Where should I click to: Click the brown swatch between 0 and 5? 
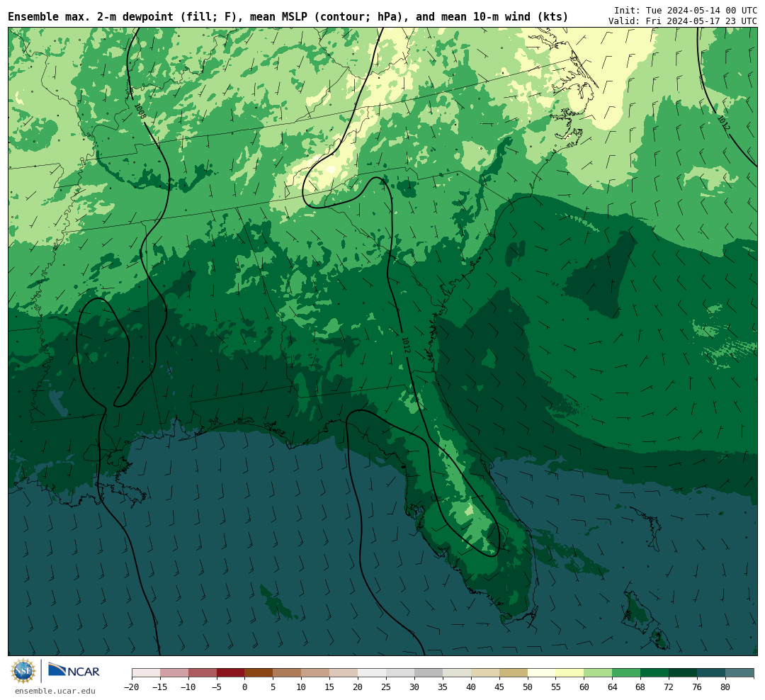259,673
